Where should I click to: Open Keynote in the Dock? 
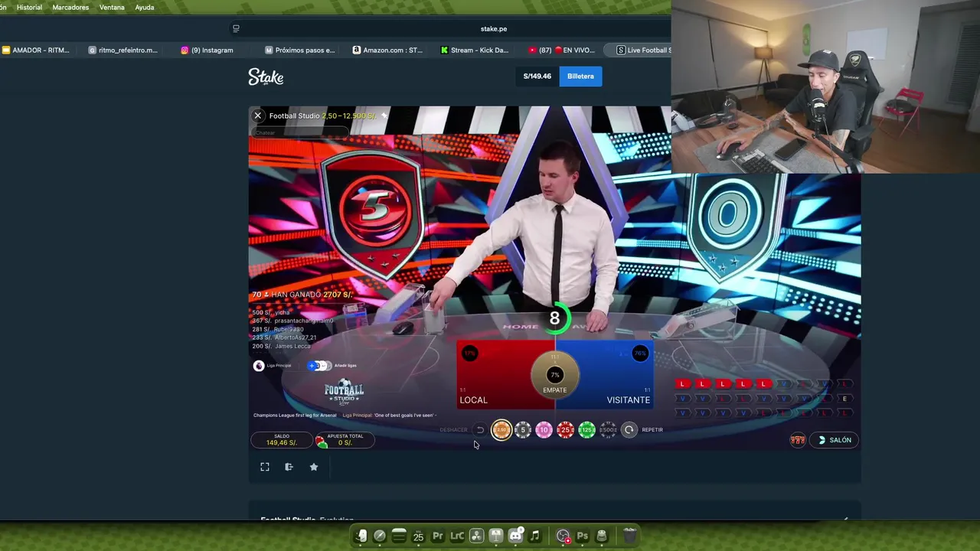[x=495, y=536]
